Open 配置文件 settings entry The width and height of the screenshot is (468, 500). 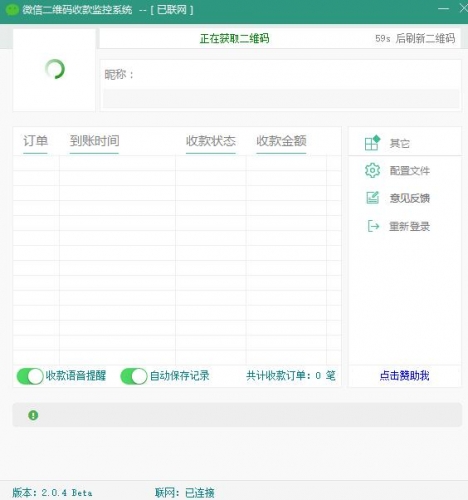(410, 171)
